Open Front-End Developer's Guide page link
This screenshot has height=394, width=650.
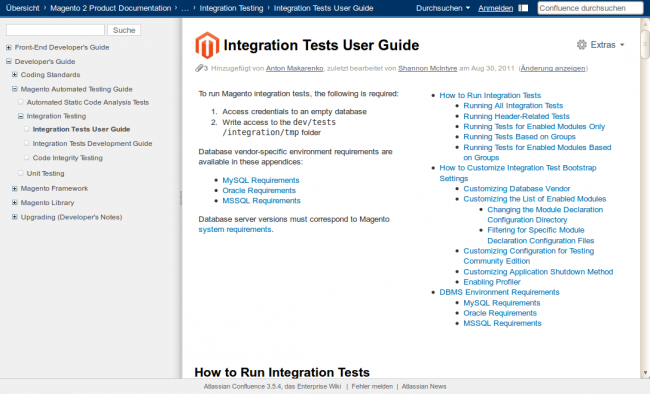click(62, 47)
